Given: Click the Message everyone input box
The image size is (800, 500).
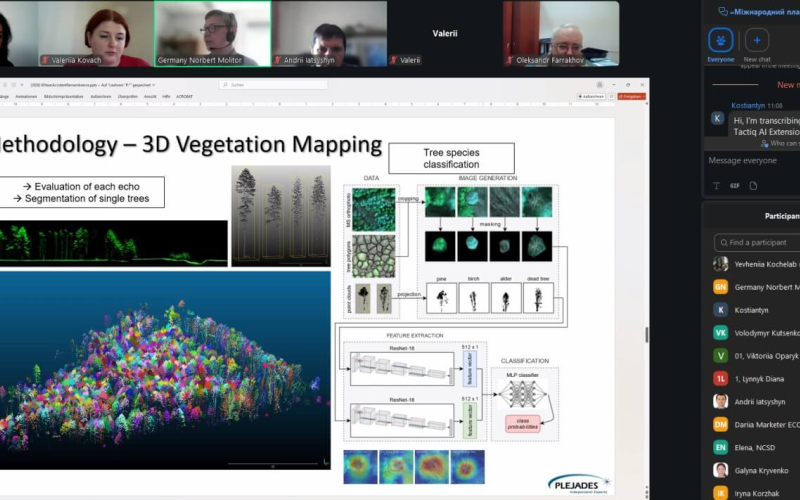Looking at the screenshot, I should [754, 161].
